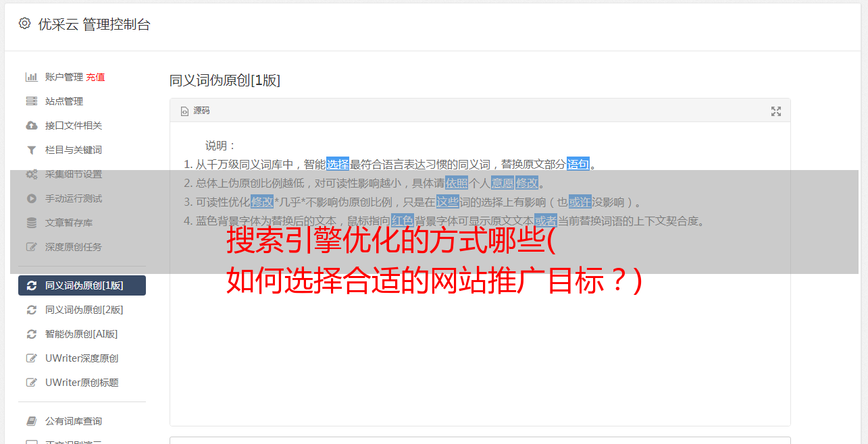Click the 站点管理 server icon

[31, 101]
